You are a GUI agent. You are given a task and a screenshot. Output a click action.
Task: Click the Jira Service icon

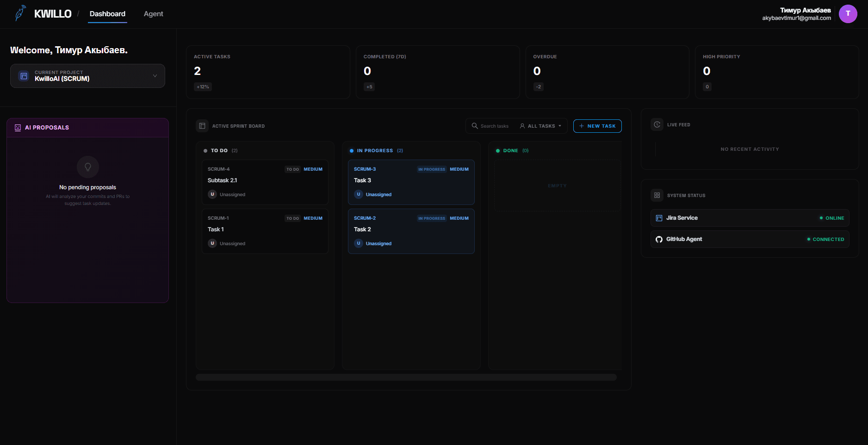tap(659, 217)
